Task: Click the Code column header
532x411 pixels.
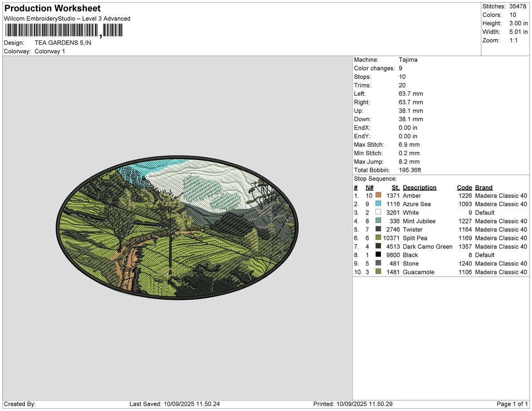Action: click(464, 188)
